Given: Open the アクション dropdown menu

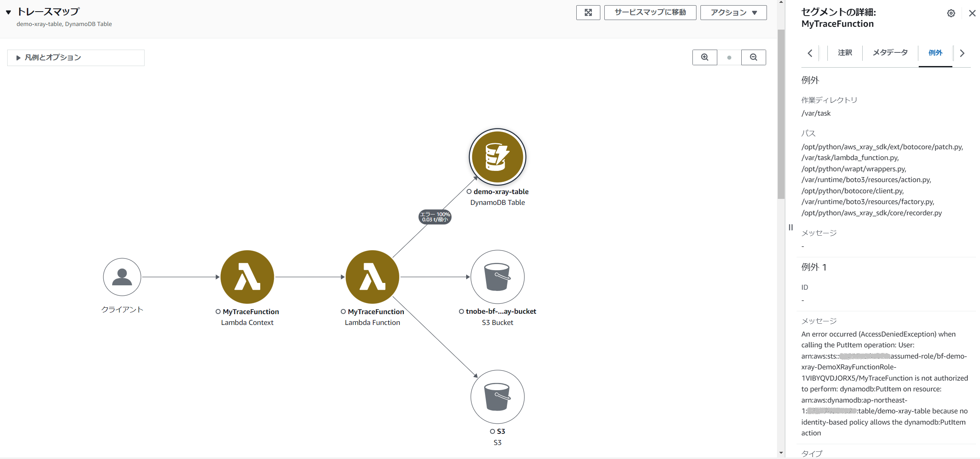Looking at the screenshot, I should coord(733,12).
